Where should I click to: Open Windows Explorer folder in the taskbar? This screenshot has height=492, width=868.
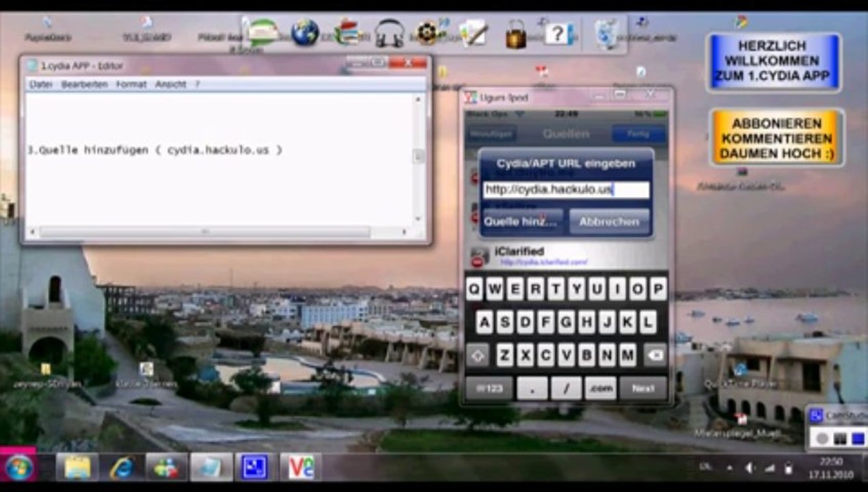pos(77,468)
